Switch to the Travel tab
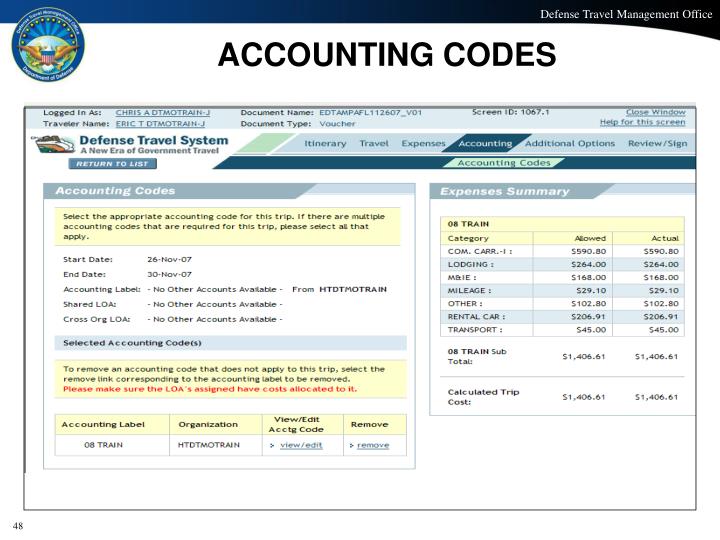720x540 pixels. tap(374, 143)
